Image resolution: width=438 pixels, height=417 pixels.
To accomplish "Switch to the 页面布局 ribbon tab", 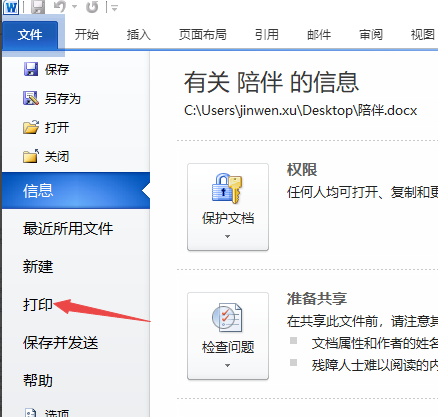I will point(203,35).
